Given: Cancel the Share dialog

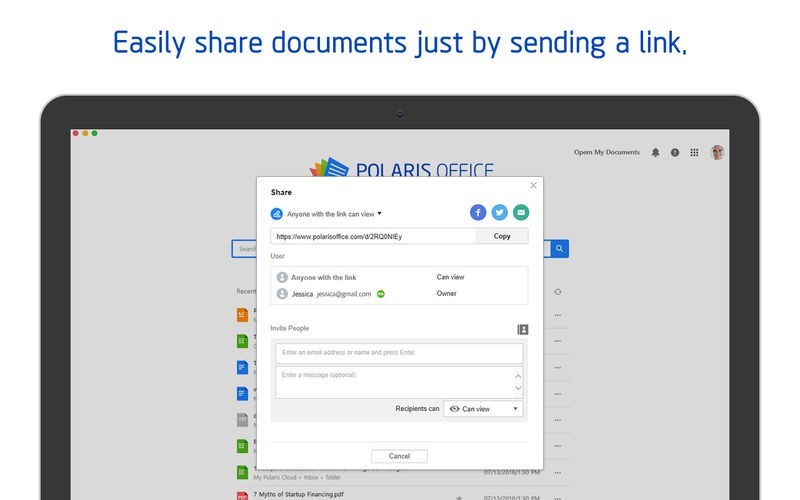Looking at the screenshot, I should (x=399, y=456).
